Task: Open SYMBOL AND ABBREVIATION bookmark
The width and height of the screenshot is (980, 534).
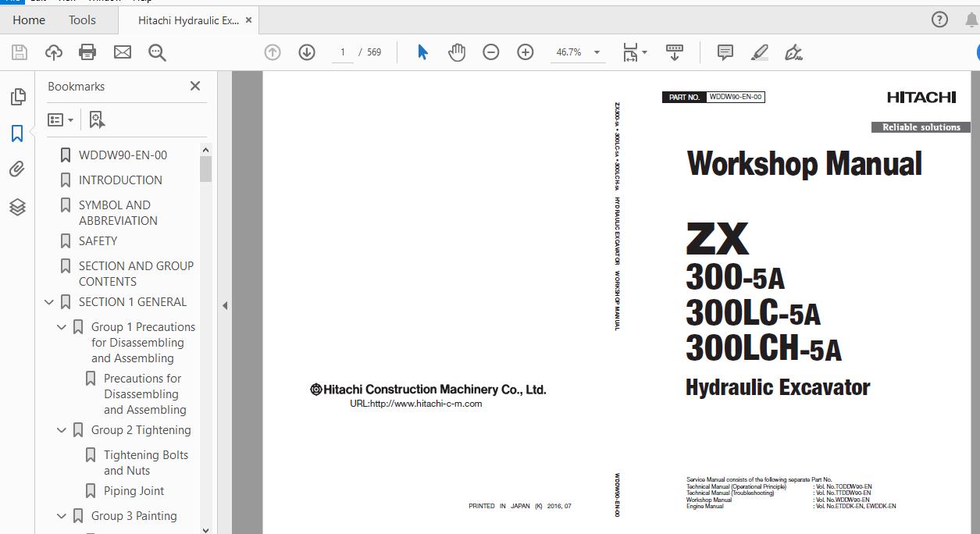Action: (x=118, y=212)
